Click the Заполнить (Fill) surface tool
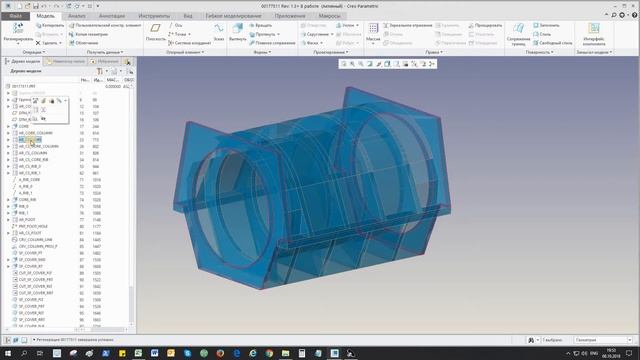Image resolution: width=640 pixels, height=360 pixels. click(x=546, y=25)
